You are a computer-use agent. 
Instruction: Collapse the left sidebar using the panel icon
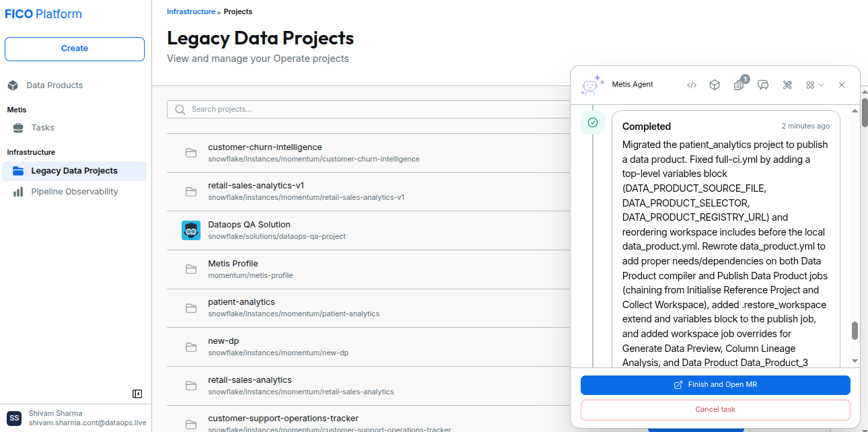137,394
